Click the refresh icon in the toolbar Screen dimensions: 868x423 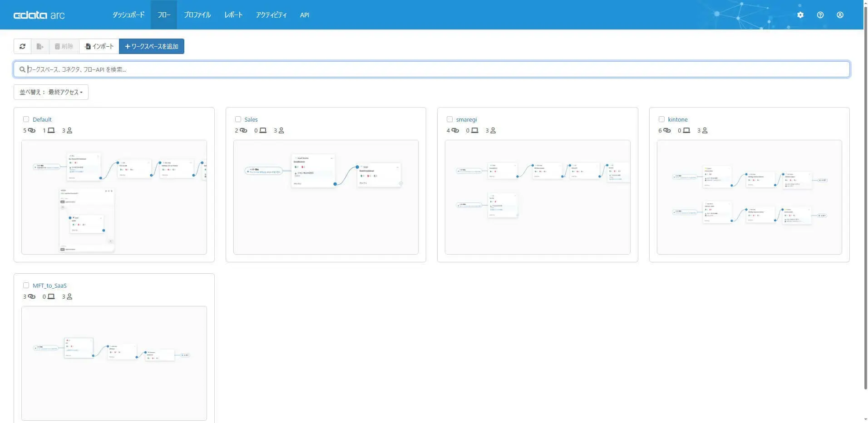tap(22, 46)
